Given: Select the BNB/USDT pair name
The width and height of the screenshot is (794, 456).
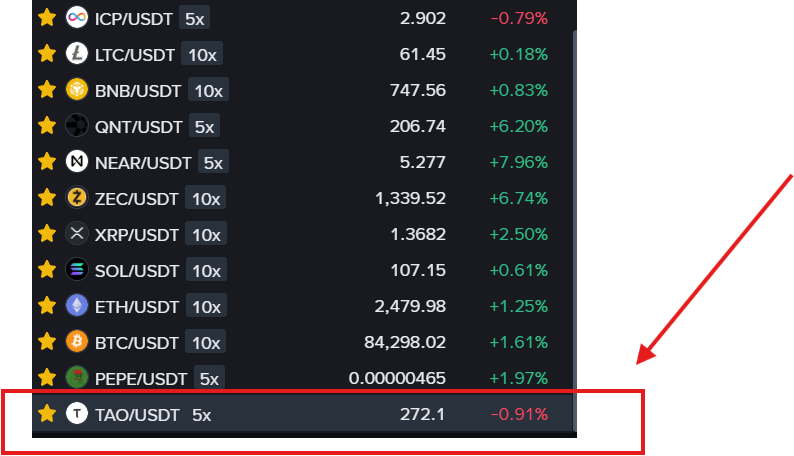Looking at the screenshot, I should coord(138,91).
